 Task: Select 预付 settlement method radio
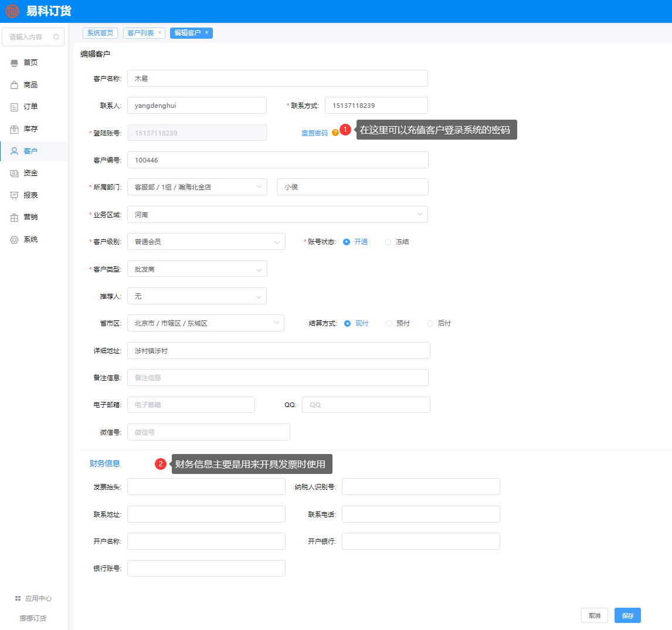388,323
